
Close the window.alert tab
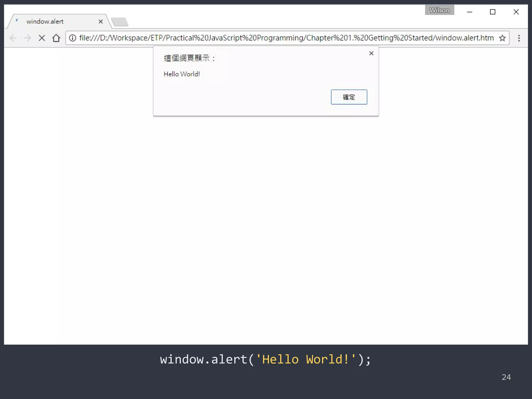click(x=101, y=22)
